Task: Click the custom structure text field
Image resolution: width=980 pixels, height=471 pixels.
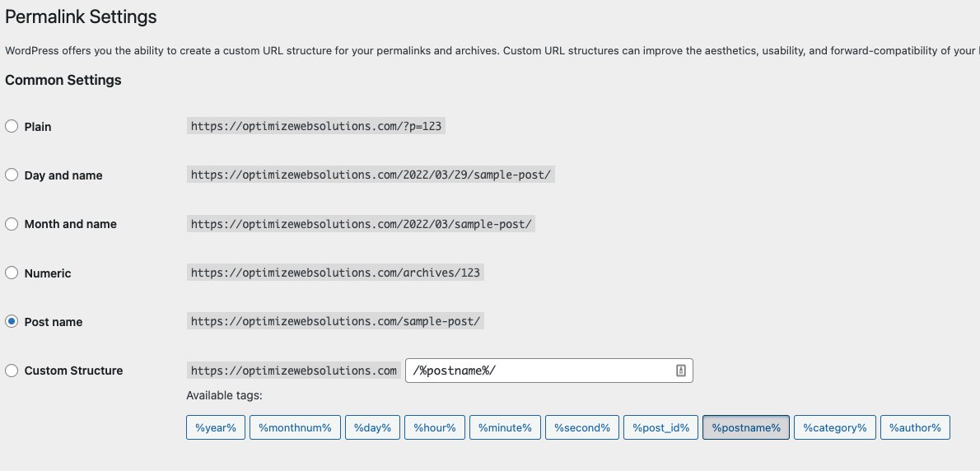Action: pyautogui.click(x=548, y=371)
